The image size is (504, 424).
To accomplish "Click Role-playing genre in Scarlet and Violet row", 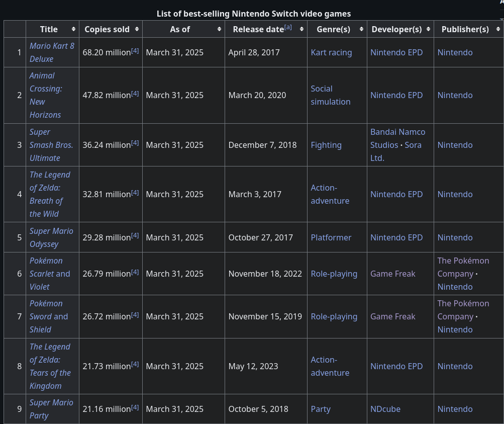I will coord(334,274).
